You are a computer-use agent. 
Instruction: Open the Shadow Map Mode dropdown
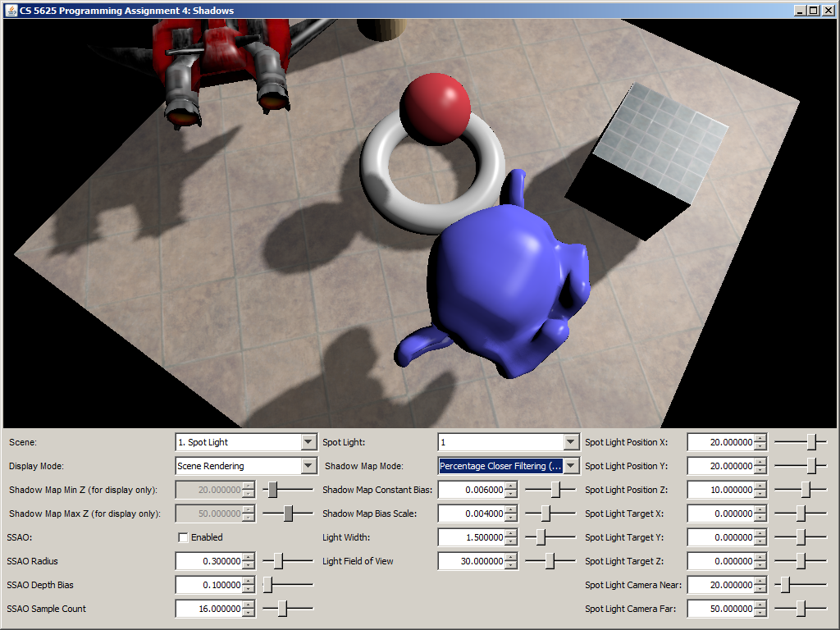click(571, 466)
